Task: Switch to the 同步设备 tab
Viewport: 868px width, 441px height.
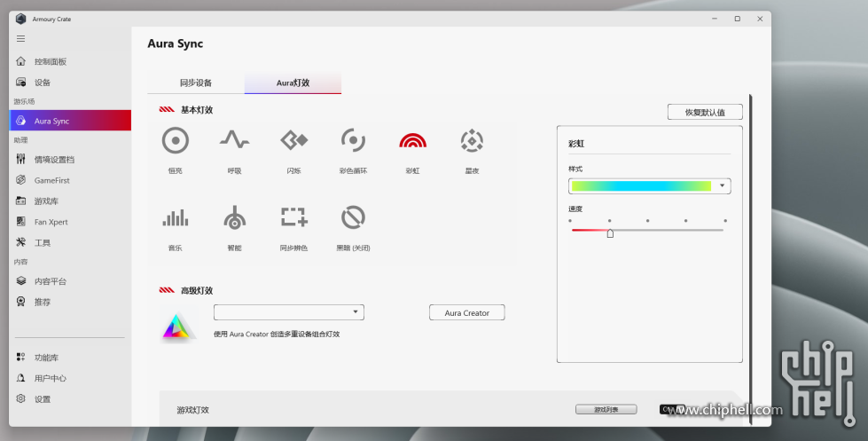Action: point(196,83)
